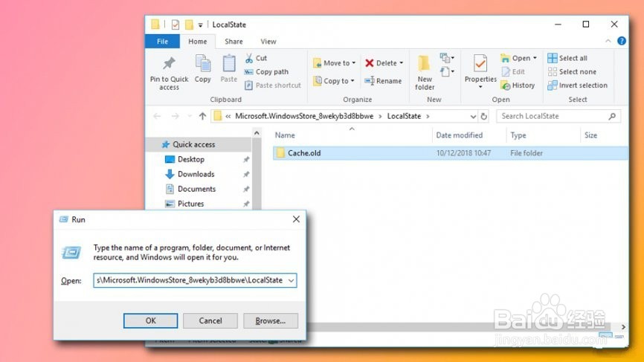
Task: Open the Copy to menu
Action: tap(333, 81)
